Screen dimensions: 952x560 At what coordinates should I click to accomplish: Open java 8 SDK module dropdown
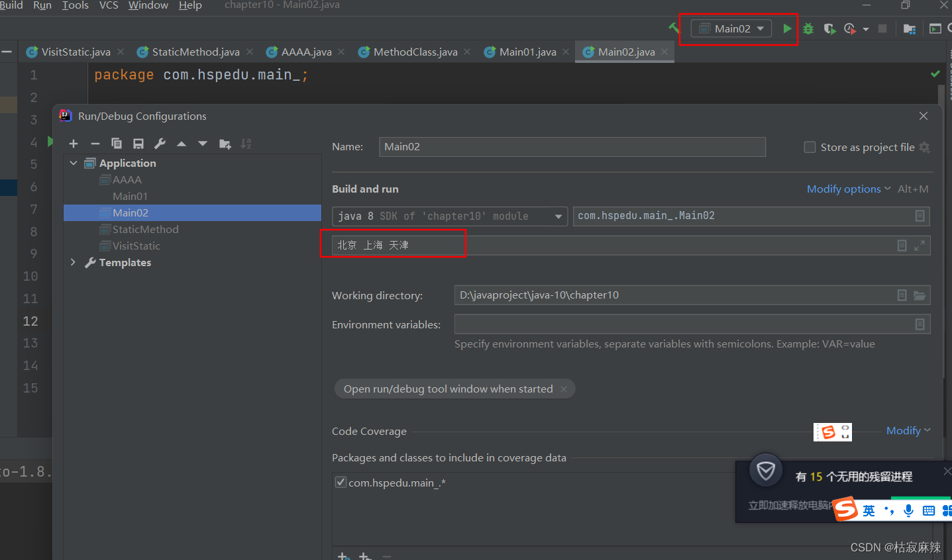tap(450, 216)
